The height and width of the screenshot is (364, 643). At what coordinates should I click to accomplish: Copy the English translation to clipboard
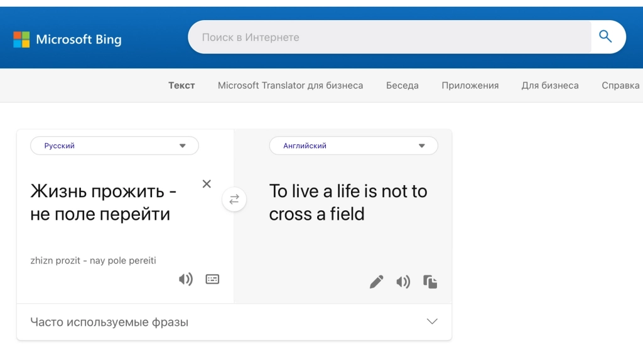[x=430, y=282]
